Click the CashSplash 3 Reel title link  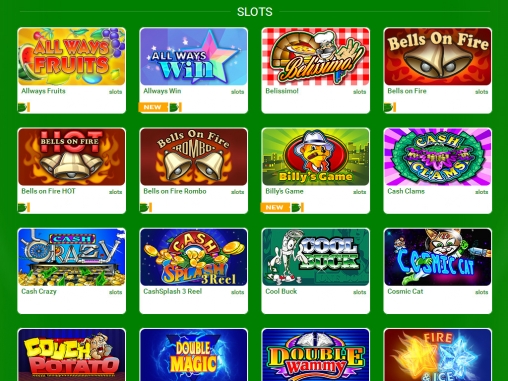[173, 291]
